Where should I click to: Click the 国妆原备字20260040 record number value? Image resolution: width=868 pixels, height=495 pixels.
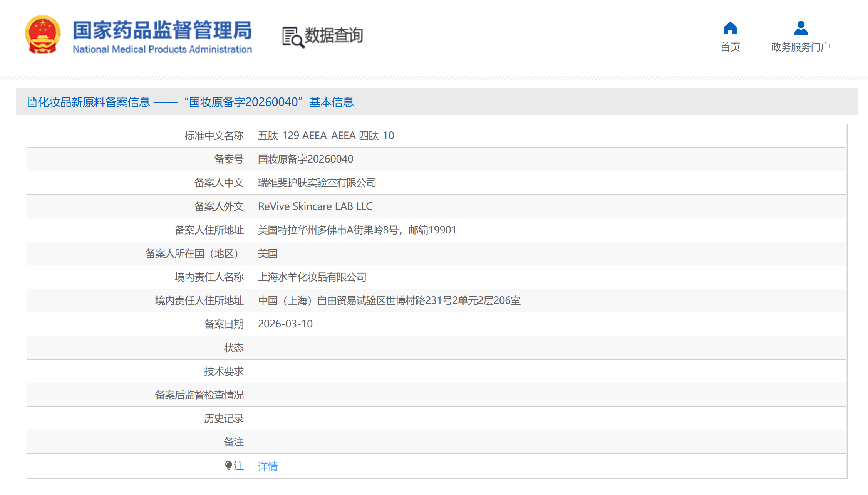(x=305, y=159)
